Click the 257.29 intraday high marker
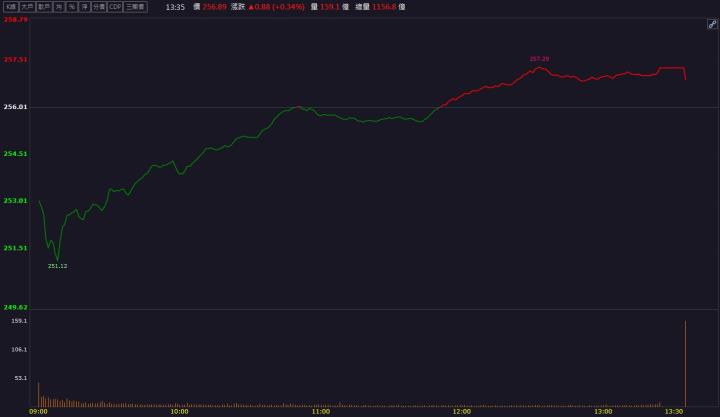 (539, 59)
